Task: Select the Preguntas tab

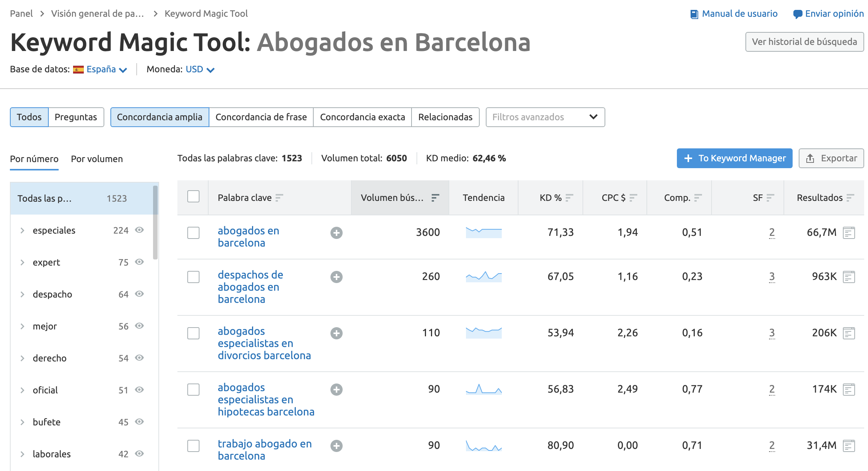Action: click(x=76, y=117)
